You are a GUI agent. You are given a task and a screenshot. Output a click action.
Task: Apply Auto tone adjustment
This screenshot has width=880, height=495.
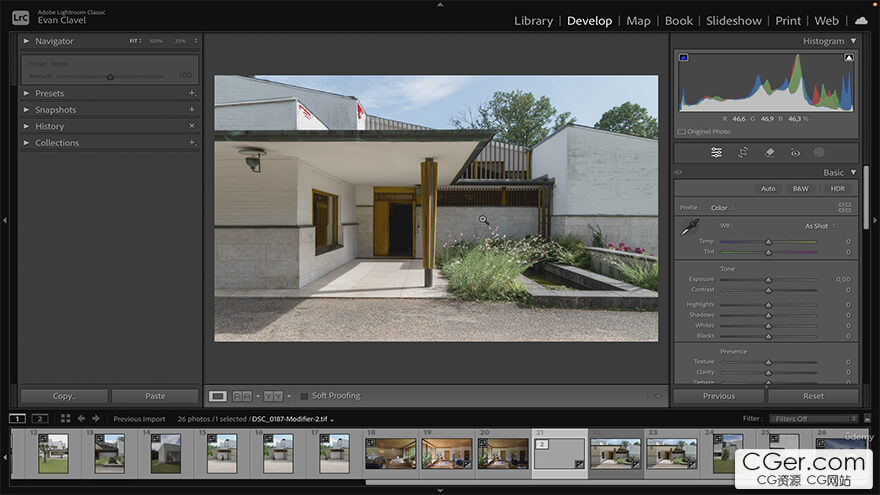768,189
